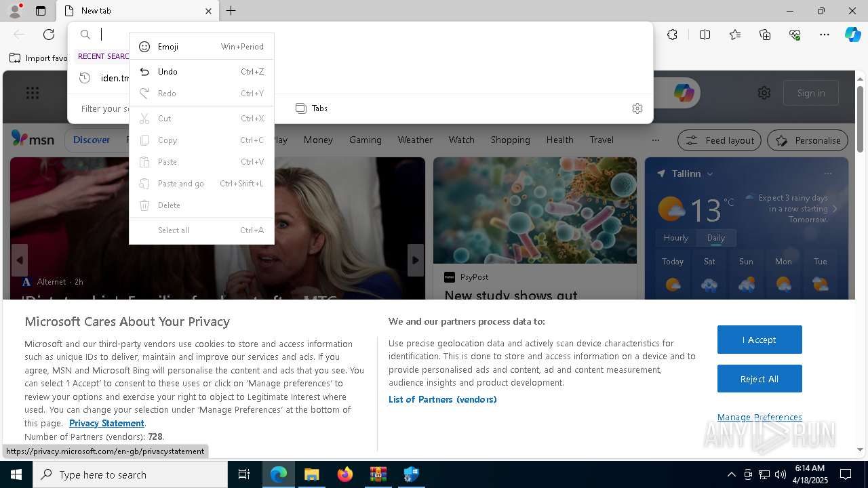The width and height of the screenshot is (868, 488).
Task: Open Windows Start menu
Action: (x=16, y=474)
